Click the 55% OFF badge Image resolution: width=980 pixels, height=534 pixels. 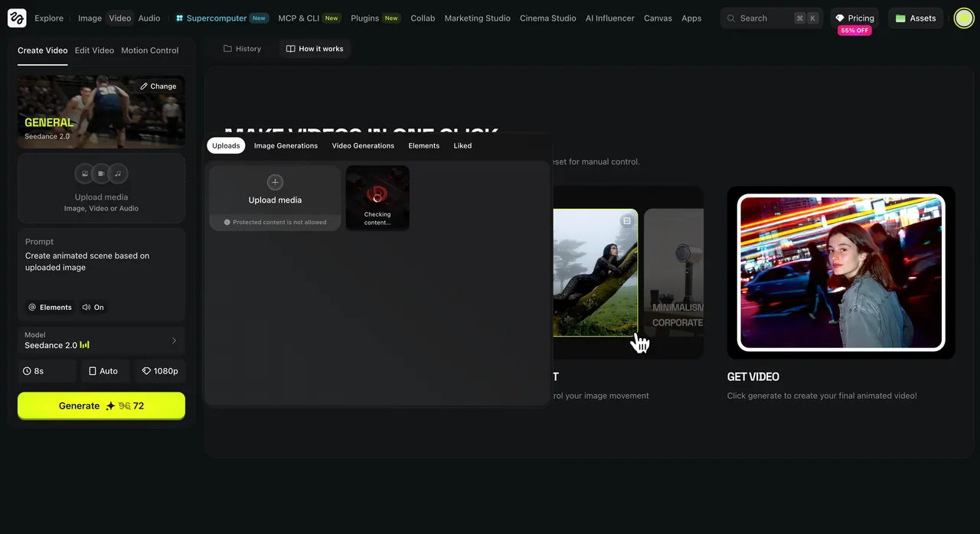(854, 31)
